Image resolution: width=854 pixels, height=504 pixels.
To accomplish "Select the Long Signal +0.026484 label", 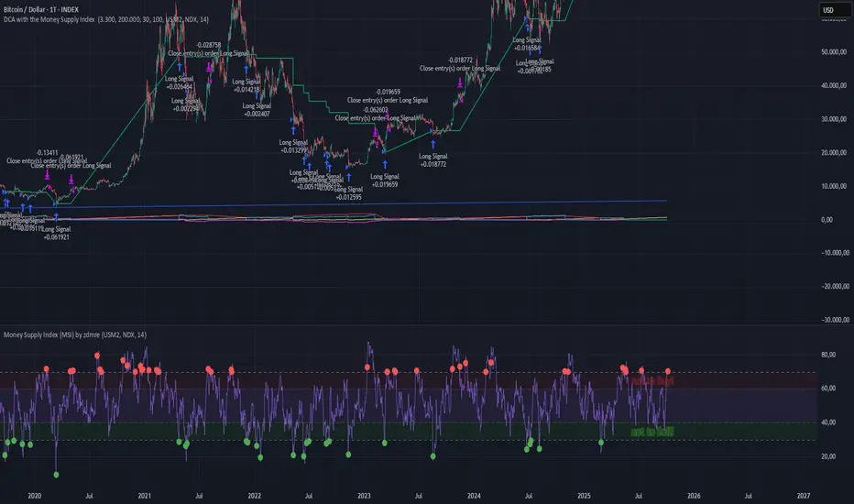I will point(180,82).
